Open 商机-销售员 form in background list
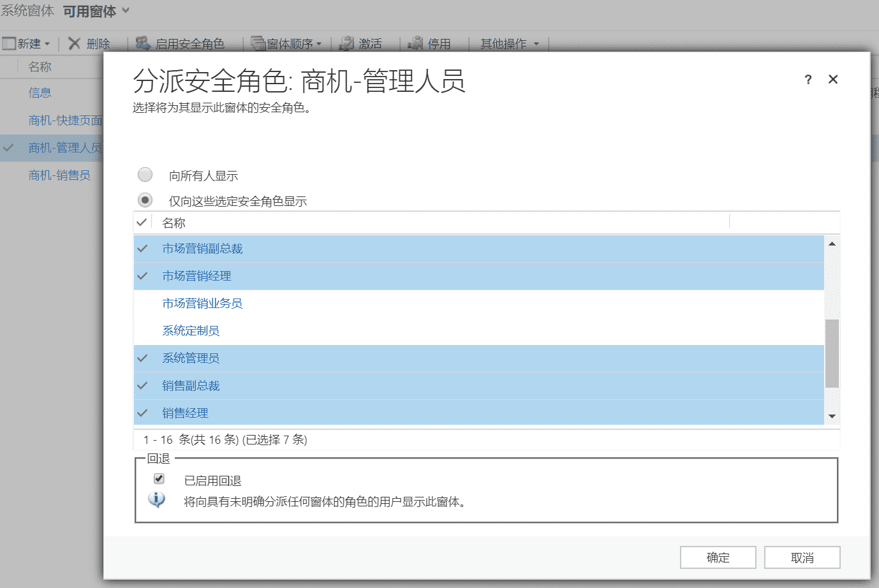This screenshot has width=879, height=588. tap(59, 175)
